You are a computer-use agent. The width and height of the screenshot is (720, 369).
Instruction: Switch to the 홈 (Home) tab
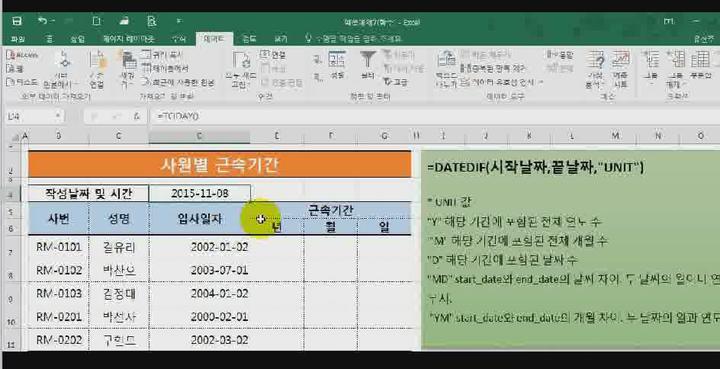tap(50, 39)
